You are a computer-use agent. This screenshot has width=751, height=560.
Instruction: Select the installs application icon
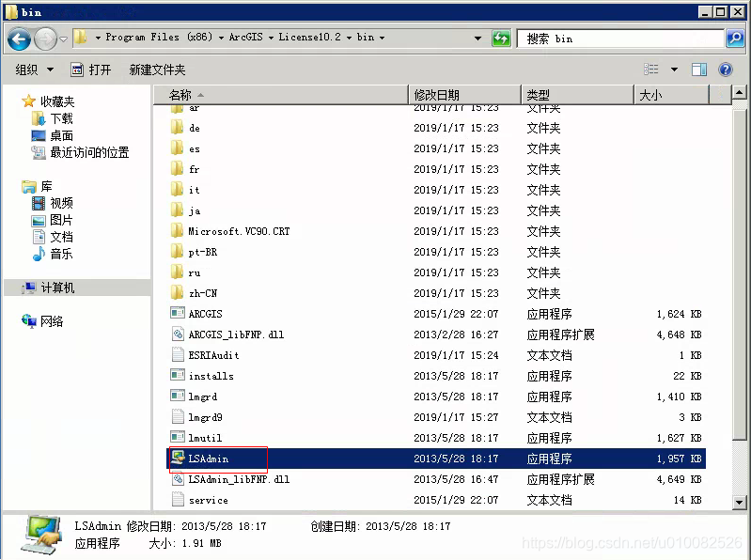[x=178, y=375]
